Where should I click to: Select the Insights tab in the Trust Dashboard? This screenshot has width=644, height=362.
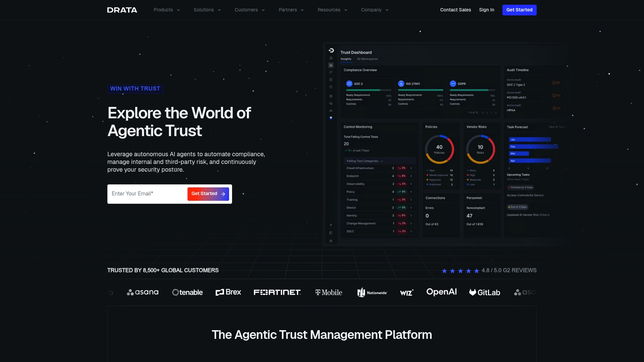[346, 59]
